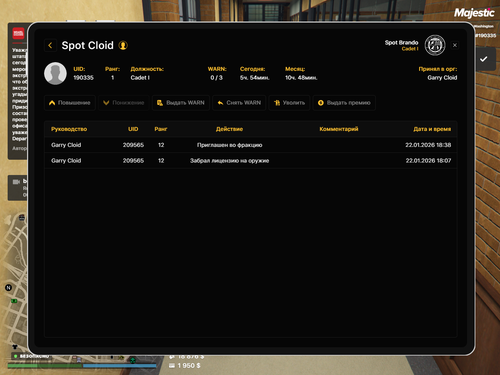This screenshot has width=500, height=375.
Task: Click the Сегодня time value 5ч. 54мин.
Action: pyautogui.click(x=255, y=78)
